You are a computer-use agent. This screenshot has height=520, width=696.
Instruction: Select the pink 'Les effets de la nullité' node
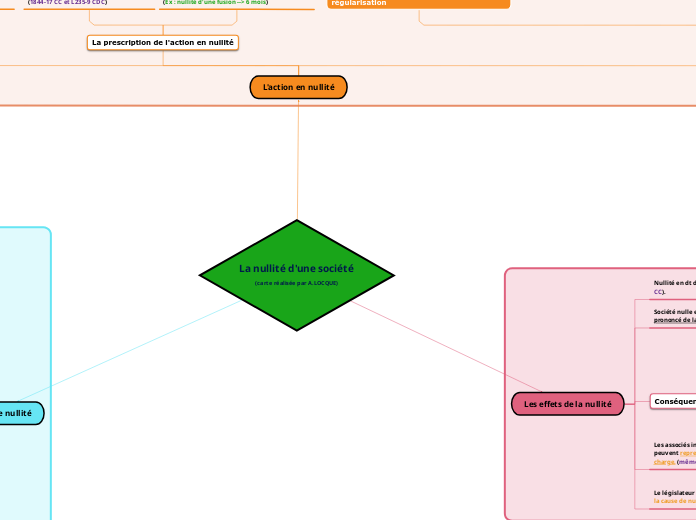[x=568, y=404]
